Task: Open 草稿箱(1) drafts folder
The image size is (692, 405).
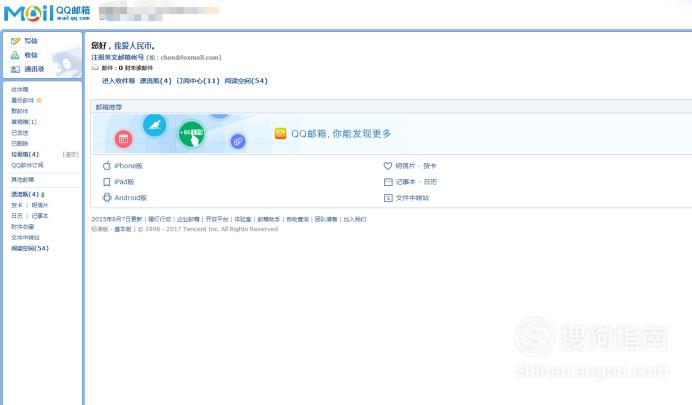Action: tap(24, 122)
